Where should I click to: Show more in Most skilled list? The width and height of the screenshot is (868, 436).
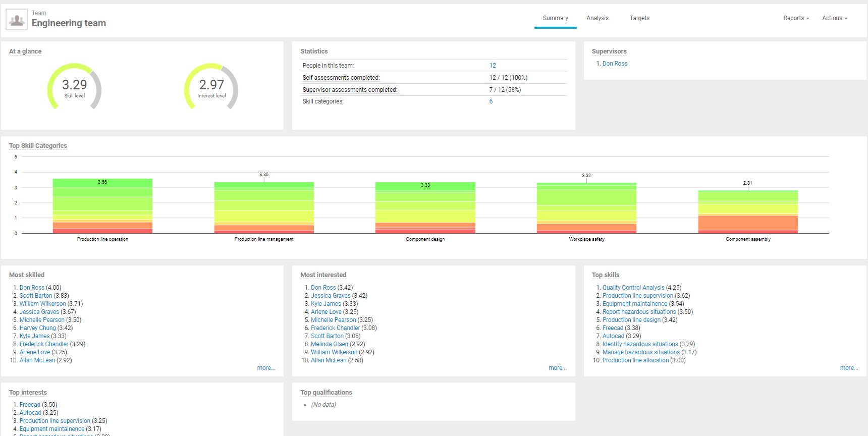[x=266, y=368]
